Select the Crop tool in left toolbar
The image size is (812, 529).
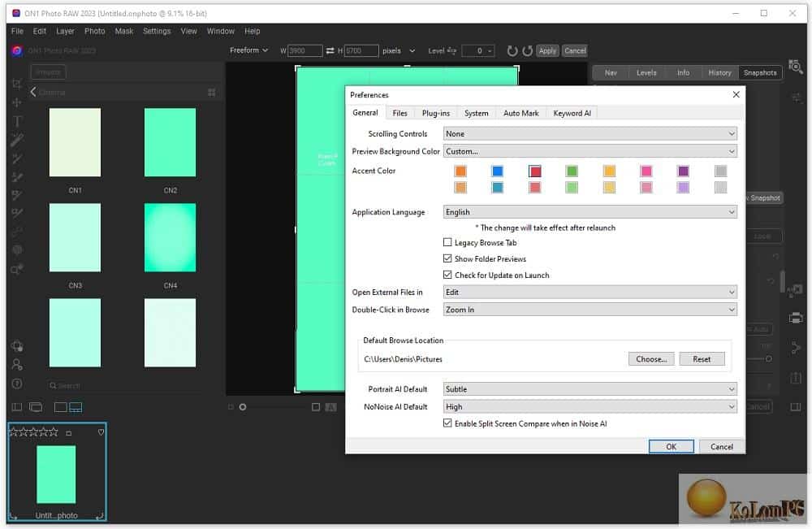tap(16, 84)
